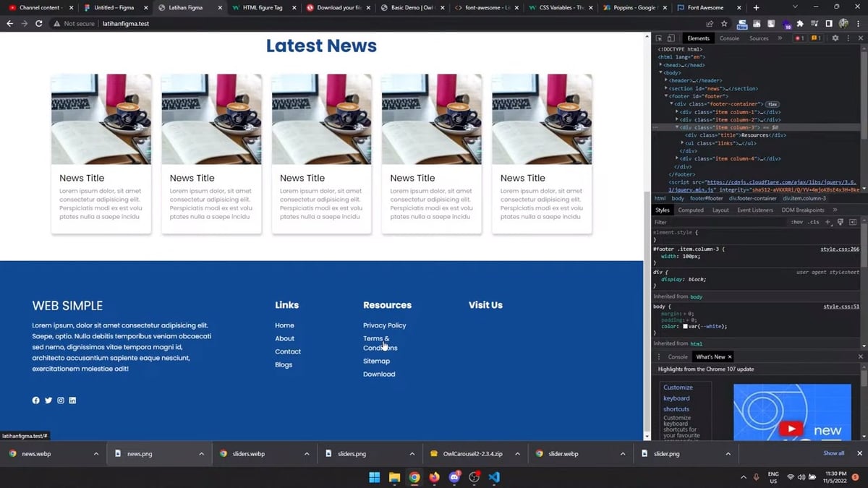Viewport: 868px width, 488px height.
Task: Go back in browser history
Action: click(x=9, y=23)
